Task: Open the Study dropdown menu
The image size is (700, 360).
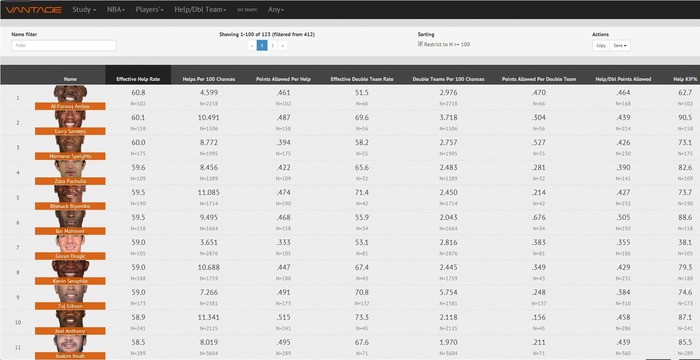Action: 84,9
